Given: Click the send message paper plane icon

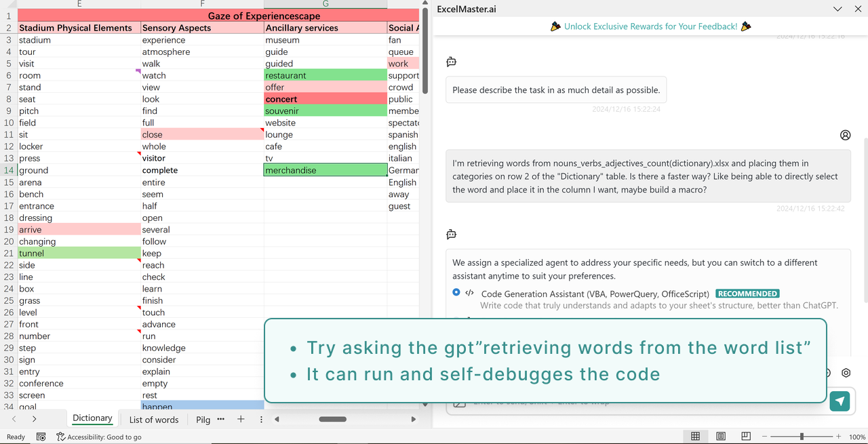Looking at the screenshot, I should coord(840,401).
